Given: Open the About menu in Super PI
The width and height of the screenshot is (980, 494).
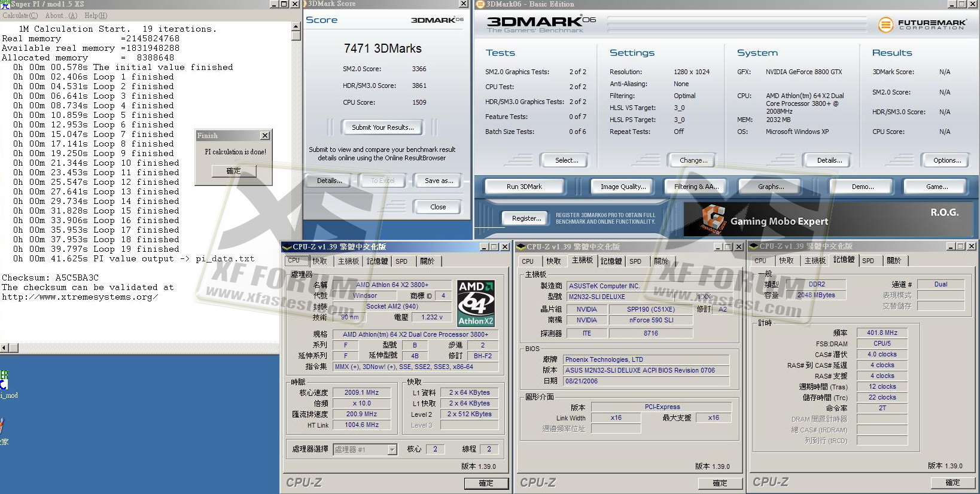Looking at the screenshot, I should pyautogui.click(x=61, y=16).
